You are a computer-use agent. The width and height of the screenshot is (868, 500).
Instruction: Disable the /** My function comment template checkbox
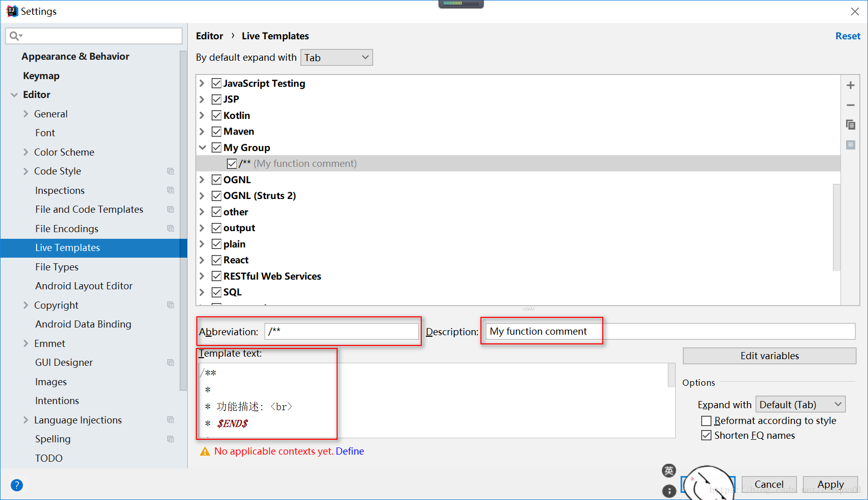pyautogui.click(x=232, y=163)
